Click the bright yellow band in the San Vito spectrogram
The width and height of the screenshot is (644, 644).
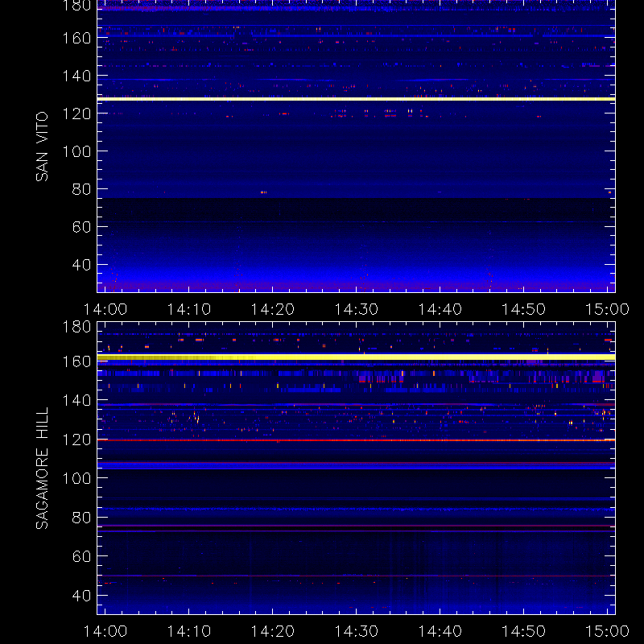pyautogui.click(x=356, y=99)
